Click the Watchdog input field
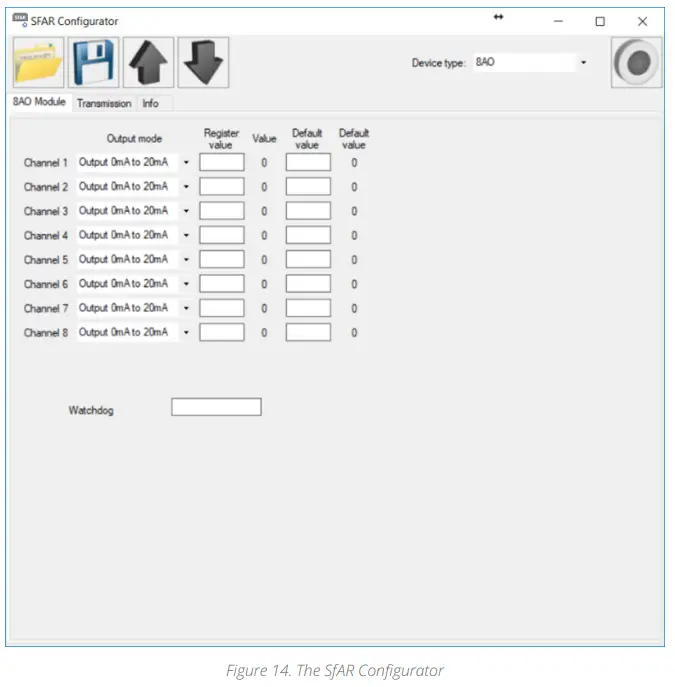Screen dimensions: 675x687 pyautogui.click(x=216, y=407)
